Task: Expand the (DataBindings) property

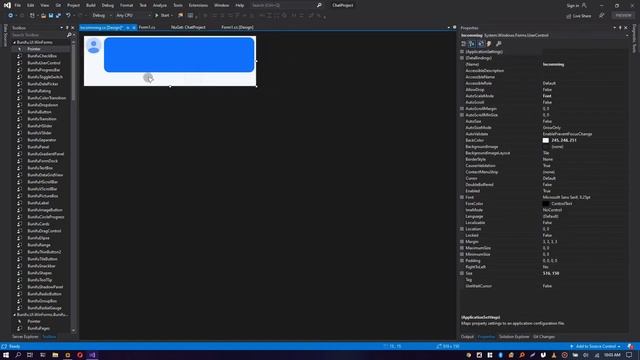Action: pos(462,58)
